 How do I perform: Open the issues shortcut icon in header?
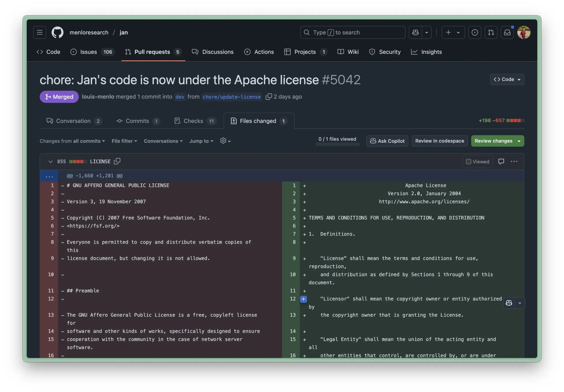coord(475,32)
